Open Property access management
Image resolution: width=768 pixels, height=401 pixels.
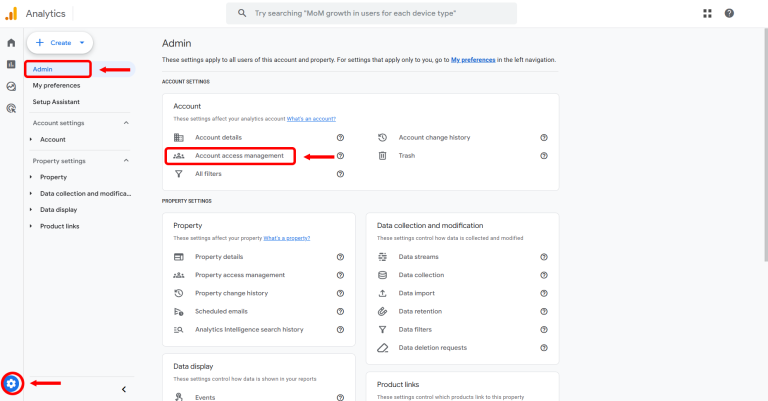tap(240, 275)
